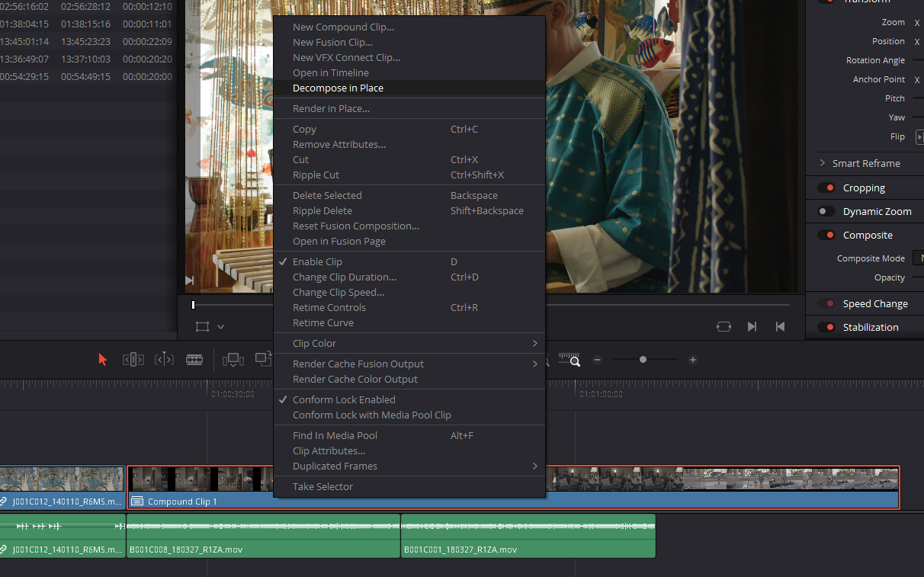Select Open in Timeline menu entry
Viewport: 924px width, 577px height.
[409, 72]
